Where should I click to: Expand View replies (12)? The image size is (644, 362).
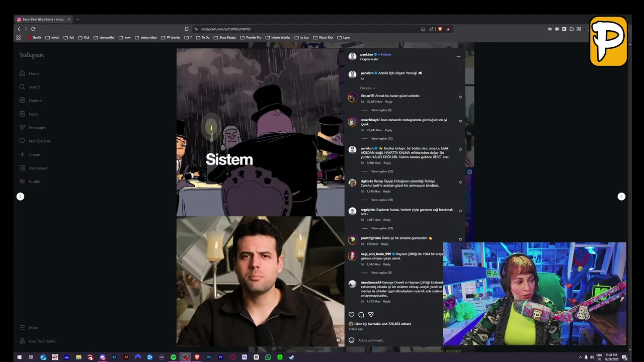click(382, 138)
